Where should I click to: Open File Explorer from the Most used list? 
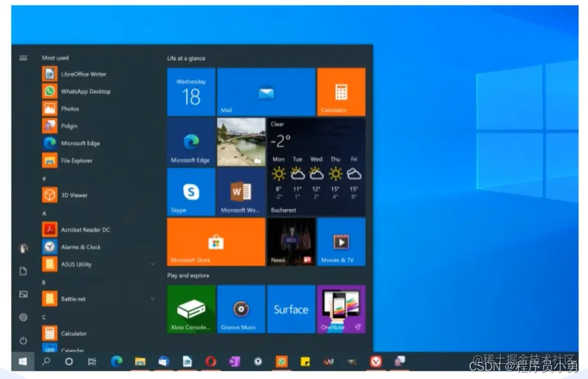point(99,160)
